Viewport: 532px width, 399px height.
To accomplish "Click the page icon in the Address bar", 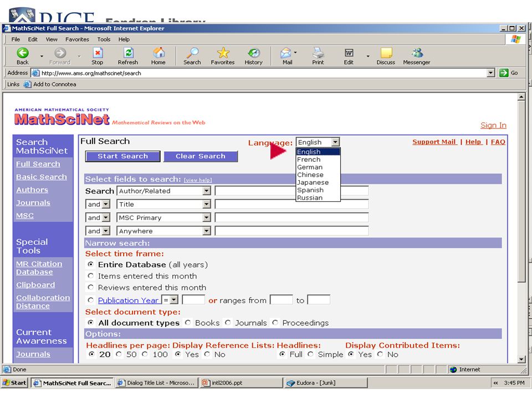I will click(35, 73).
